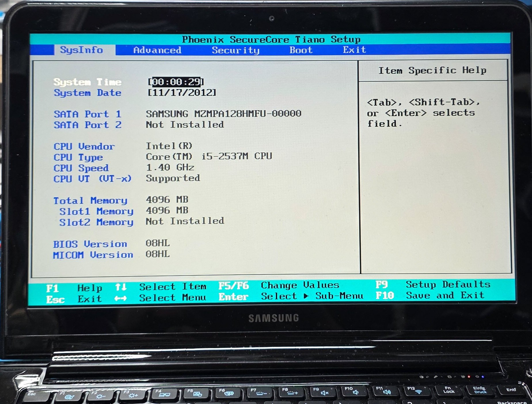Click the "MICOM Version" label
Image resolution: width=532 pixels, height=404 pixels.
pos(93,255)
